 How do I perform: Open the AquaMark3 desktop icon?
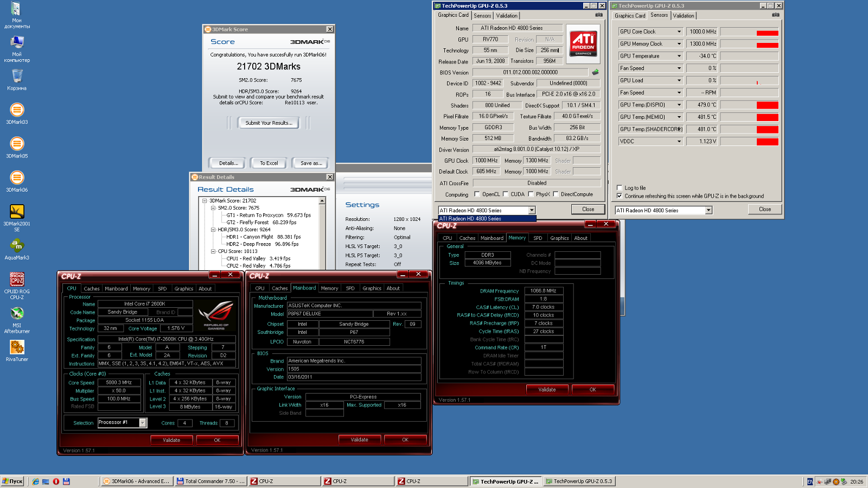coord(17,250)
